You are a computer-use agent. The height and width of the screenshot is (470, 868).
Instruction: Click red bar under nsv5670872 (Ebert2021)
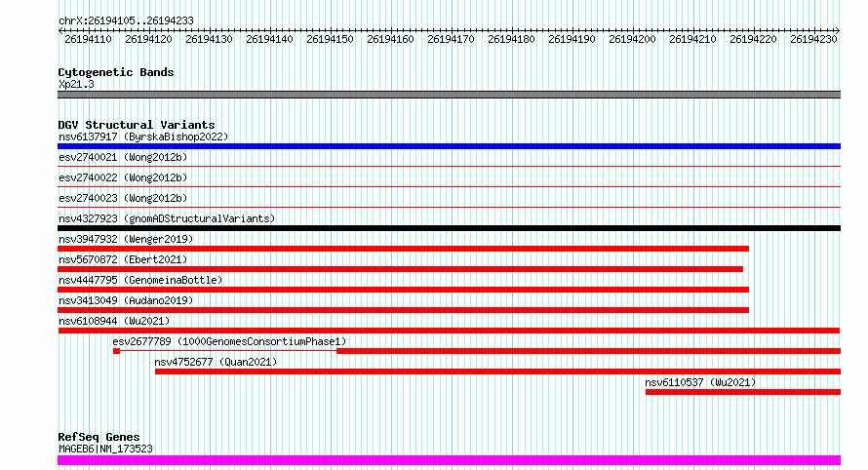400,269
